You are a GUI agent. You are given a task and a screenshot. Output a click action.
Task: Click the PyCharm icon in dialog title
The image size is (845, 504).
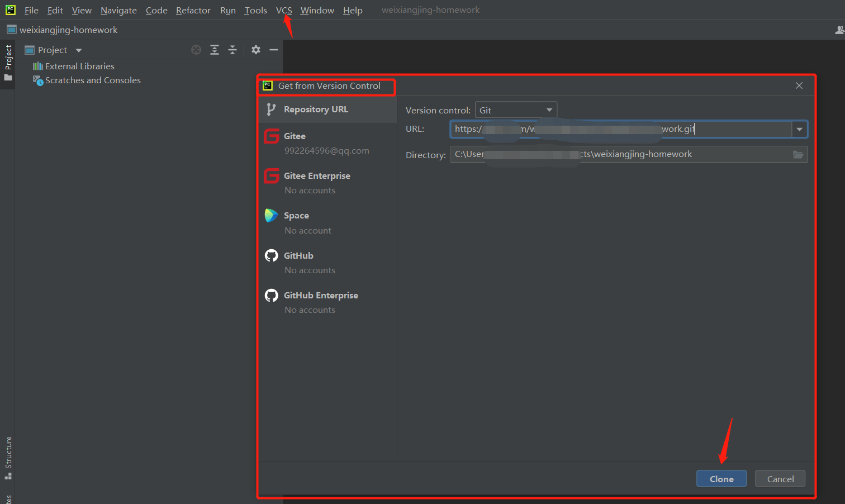click(268, 85)
